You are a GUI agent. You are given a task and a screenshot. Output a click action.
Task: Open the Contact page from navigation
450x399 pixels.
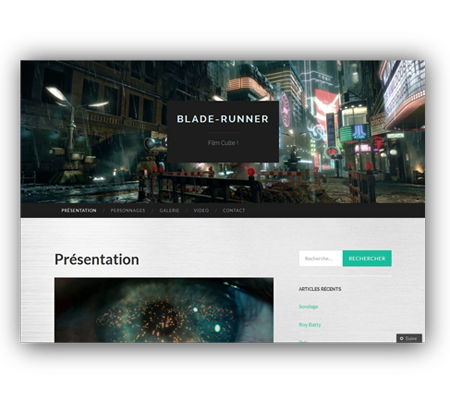point(234,210)
